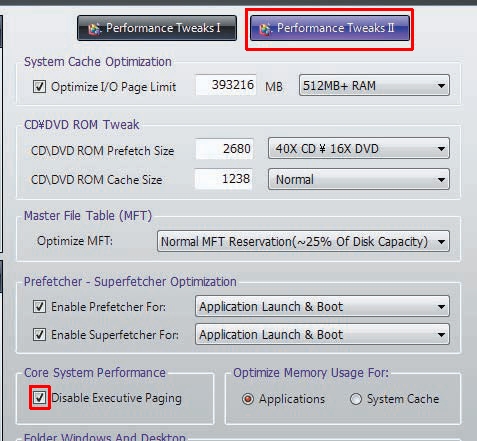Click the Performance Tweaks II tab icon

(x=266, y=29)
